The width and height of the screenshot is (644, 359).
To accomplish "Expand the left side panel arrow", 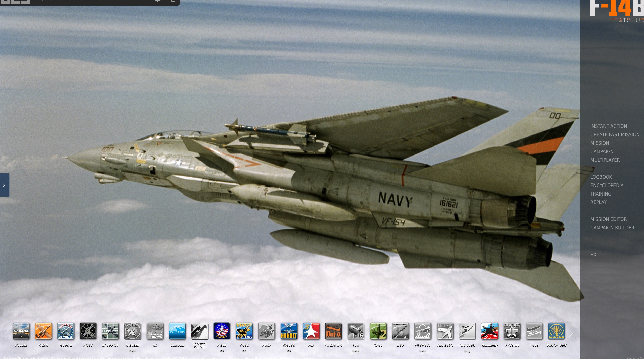I will (4, 185).
